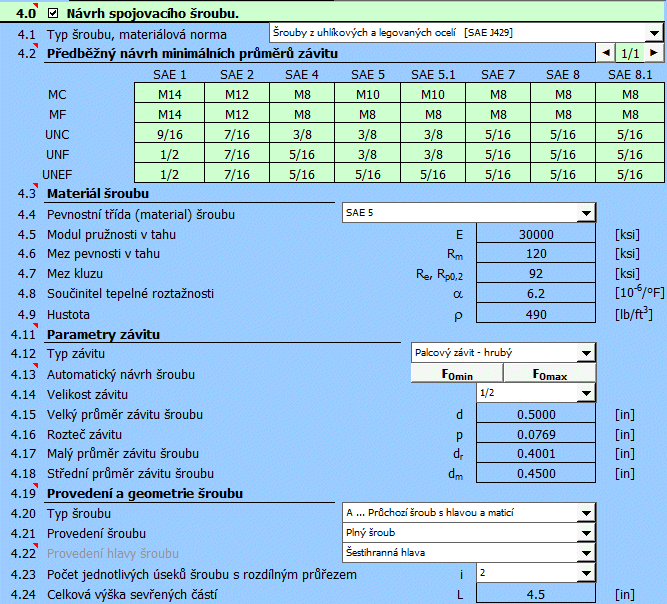Click the left arrow next to 1/1
The image size is (667, 604).
point(604,53)
